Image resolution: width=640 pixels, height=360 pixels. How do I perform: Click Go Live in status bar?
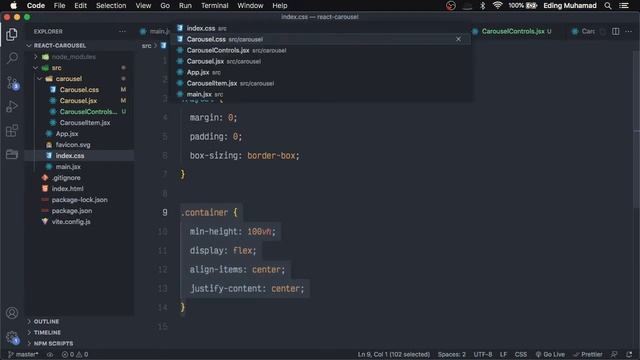(x=550, y=354)
